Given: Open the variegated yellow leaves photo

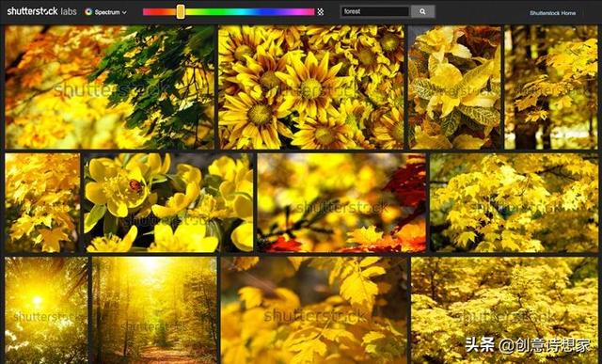Looking at the screenshot, I should (455, 87).
